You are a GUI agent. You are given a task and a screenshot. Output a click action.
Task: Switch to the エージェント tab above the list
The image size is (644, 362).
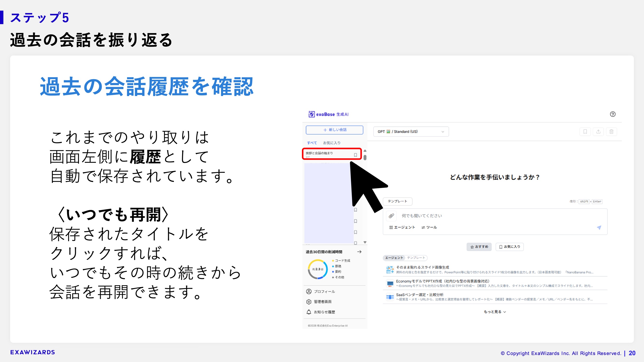(x=394, y=258)
